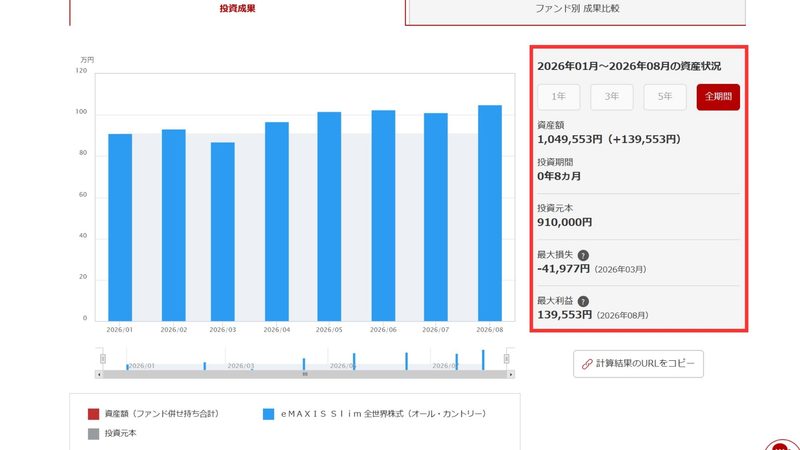Click the 投資元本 legend label
The image size is (800, 450).
click(x=120, y=433)
